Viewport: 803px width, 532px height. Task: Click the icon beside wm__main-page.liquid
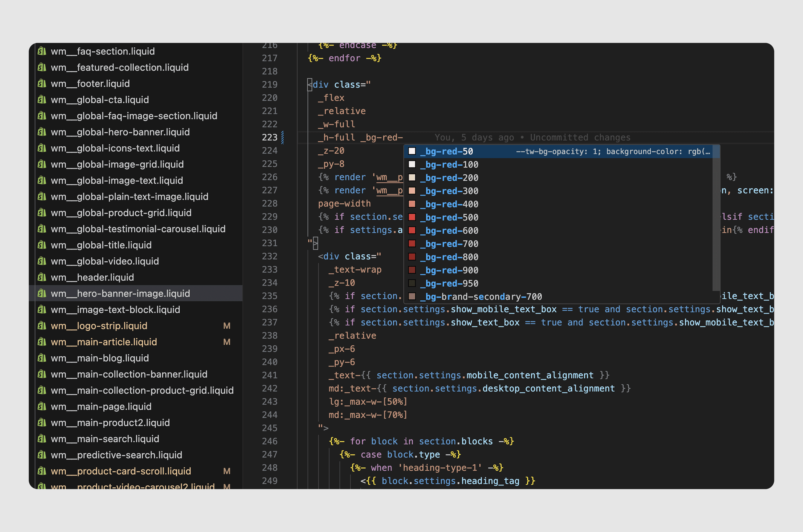[x=42, y=406]
